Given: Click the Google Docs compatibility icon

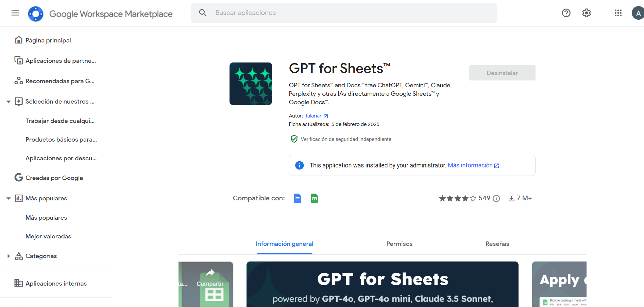Looking at the screenshot, I should click(x=297, y=198).
